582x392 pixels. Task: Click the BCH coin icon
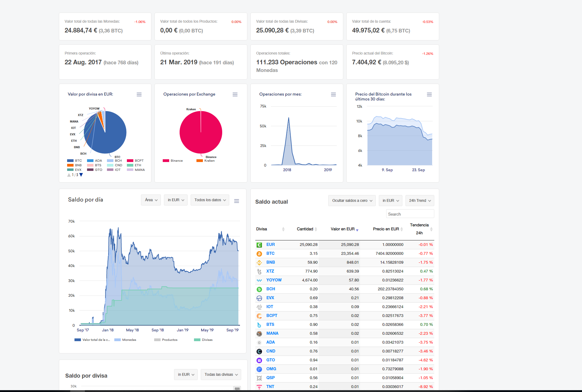tap(259, 289)
